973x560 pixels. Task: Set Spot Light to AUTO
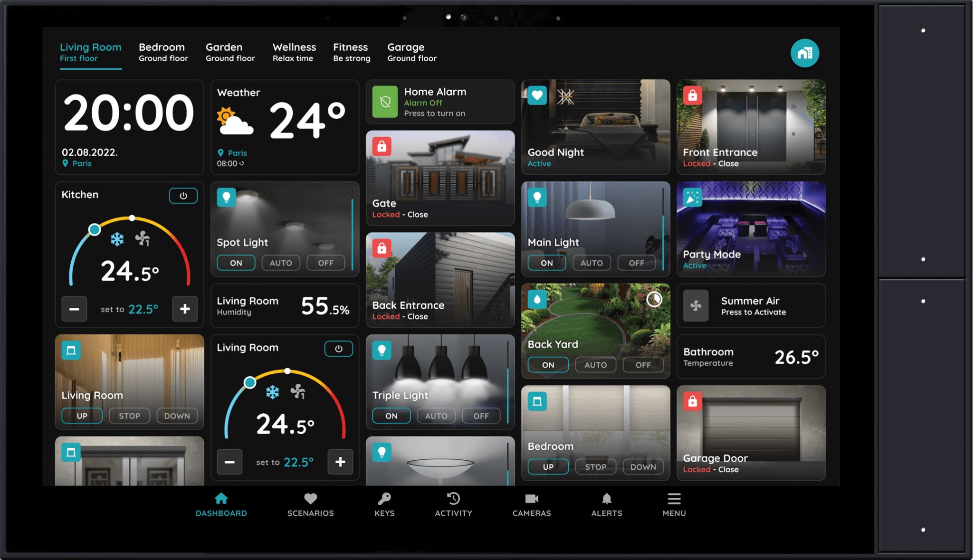tap(281, 263)
